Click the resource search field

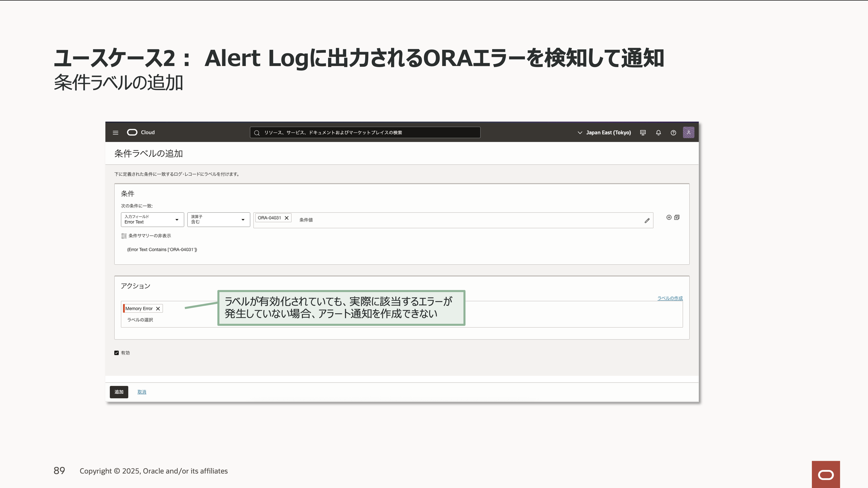(x=365, y=132)
